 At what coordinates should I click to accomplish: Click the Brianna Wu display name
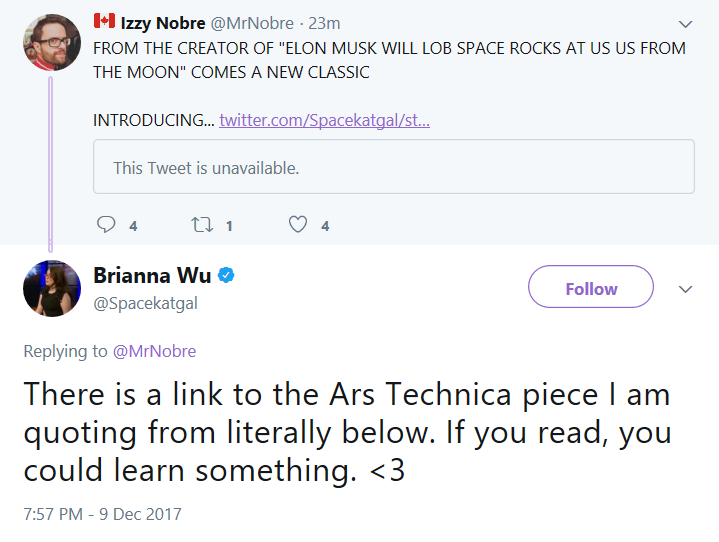pos(152,275)
